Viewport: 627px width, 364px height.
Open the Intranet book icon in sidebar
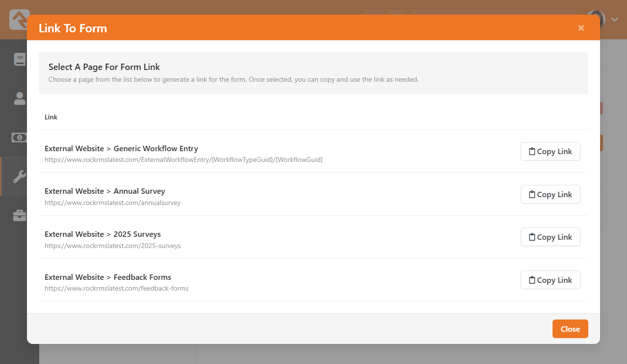(x=20, y=59)
